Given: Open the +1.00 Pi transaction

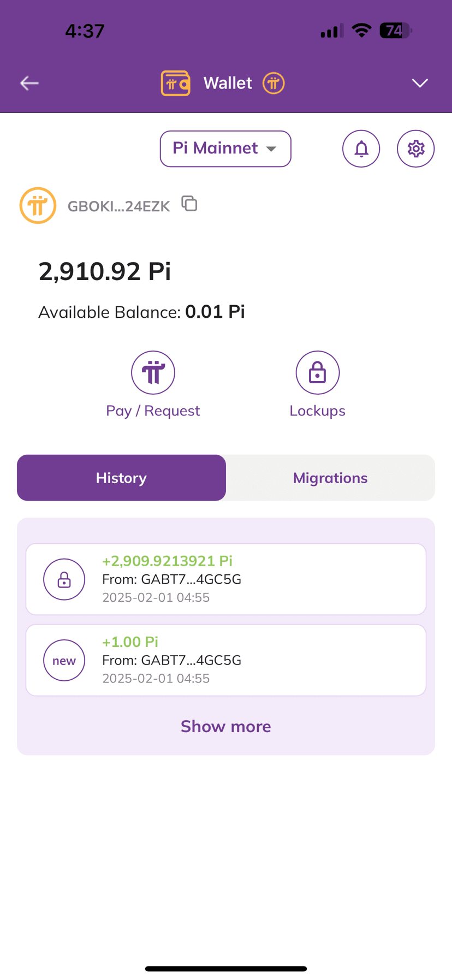Looking at the screenshot, I should (226, 660).
